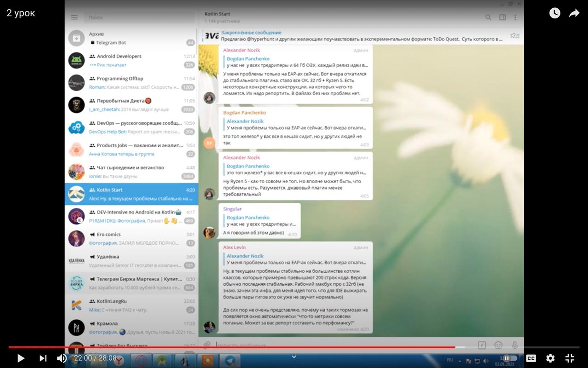The width and height of the screenshot is (588, 368).
Task: Click the RU language indicator in tray
Action: (x=450, y=360)
